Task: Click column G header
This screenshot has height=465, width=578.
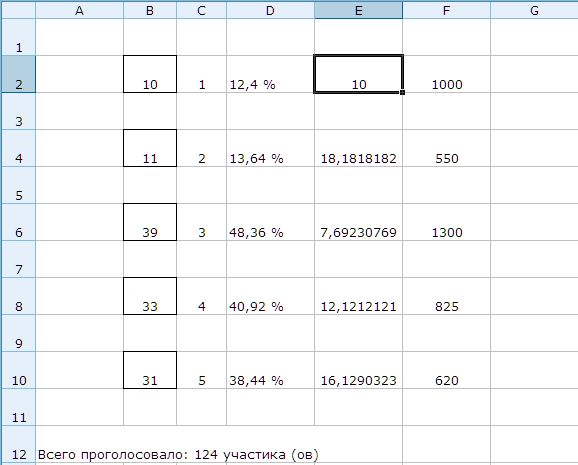Action: (534, 10)
